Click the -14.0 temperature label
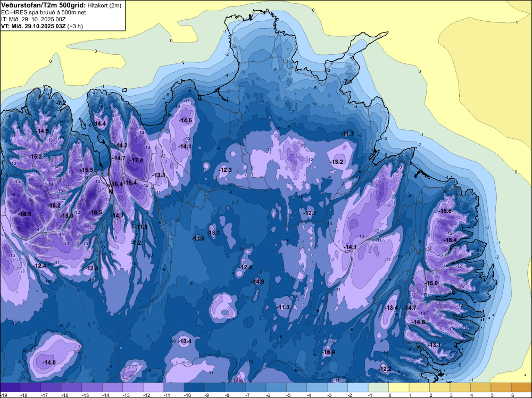 click(49, 363)
